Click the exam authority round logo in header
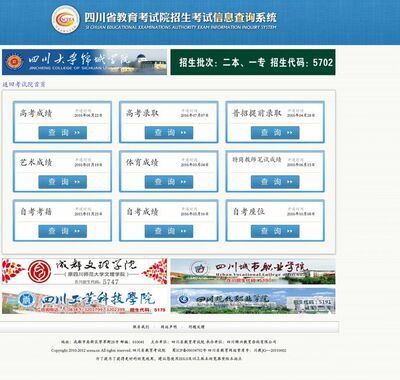400x380 pixels. pos(66,19)
